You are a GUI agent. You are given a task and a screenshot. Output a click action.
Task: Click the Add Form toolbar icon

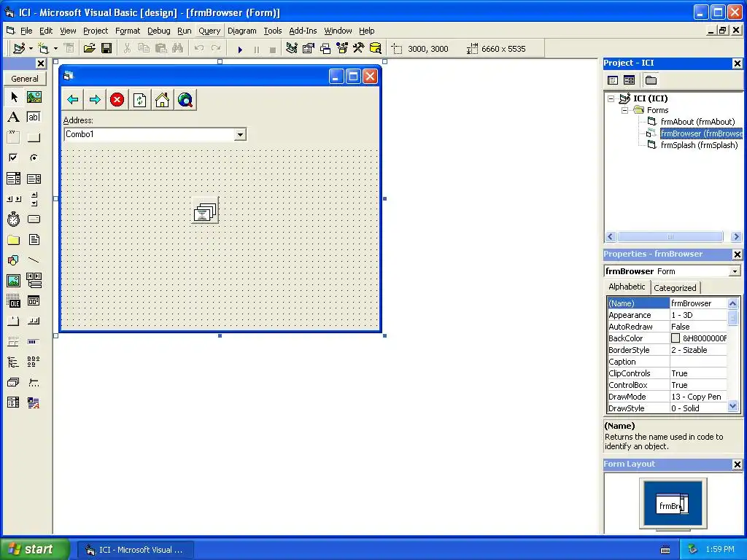(x=43, y=49)
